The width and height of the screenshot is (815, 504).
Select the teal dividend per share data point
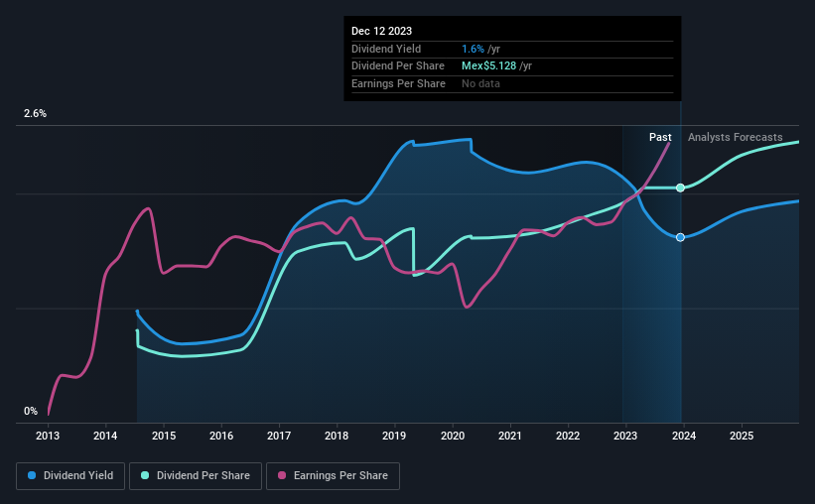tap(680, 188)
